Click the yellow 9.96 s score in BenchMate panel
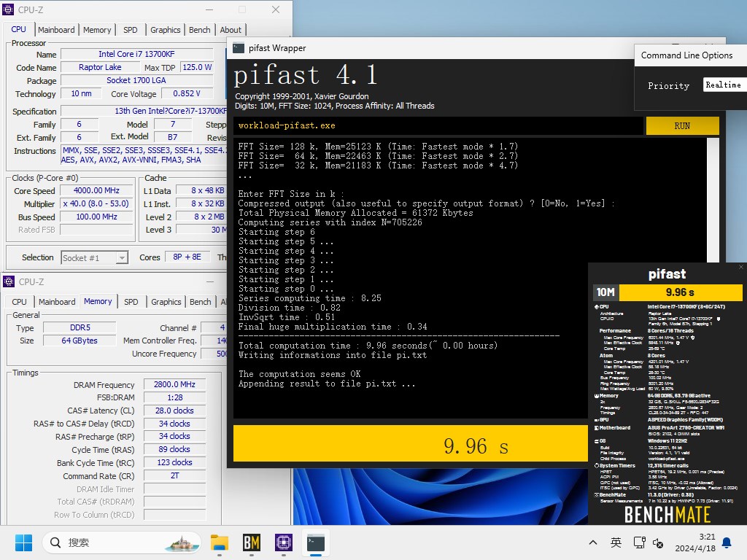Screen dimensions: 747x560 (681, 292)
